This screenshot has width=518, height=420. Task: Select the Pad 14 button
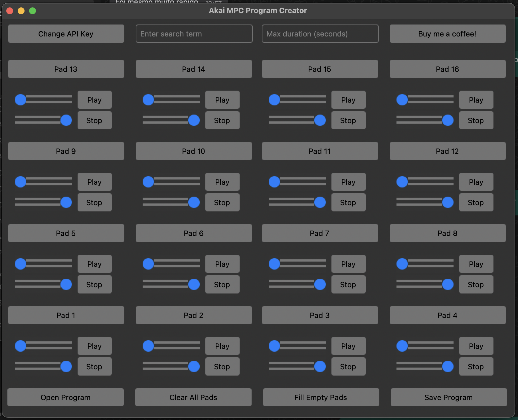(194, 69)
